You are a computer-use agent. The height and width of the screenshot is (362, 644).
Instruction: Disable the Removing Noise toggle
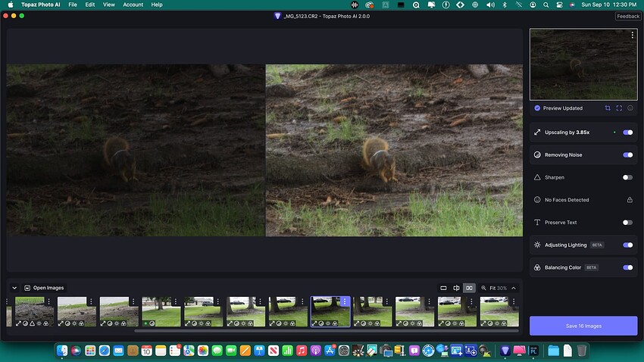[x=627, y=154]
